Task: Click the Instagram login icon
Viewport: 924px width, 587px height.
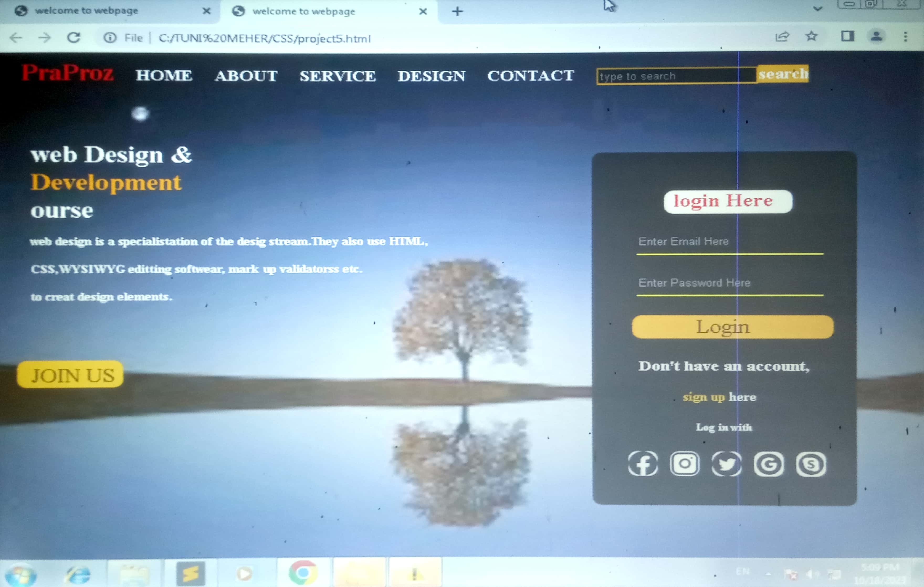Action: click(685, 464)
